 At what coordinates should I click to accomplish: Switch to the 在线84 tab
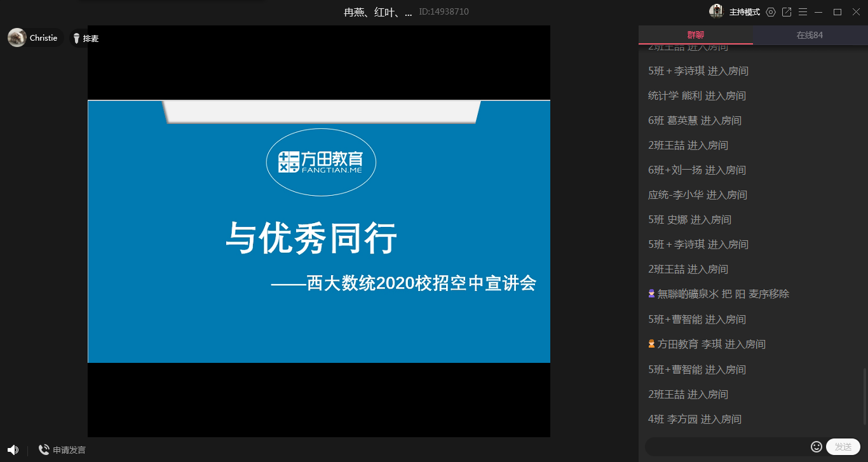(x=810, y=35)
